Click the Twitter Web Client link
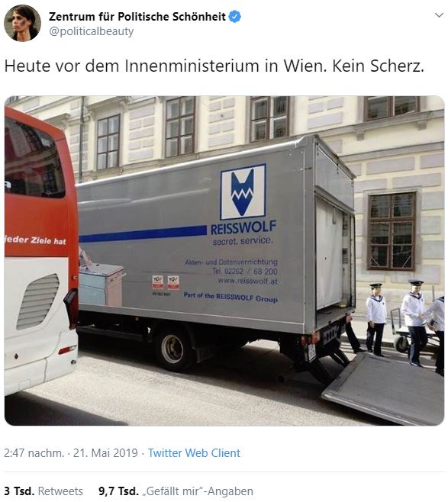 pos(194,453)
